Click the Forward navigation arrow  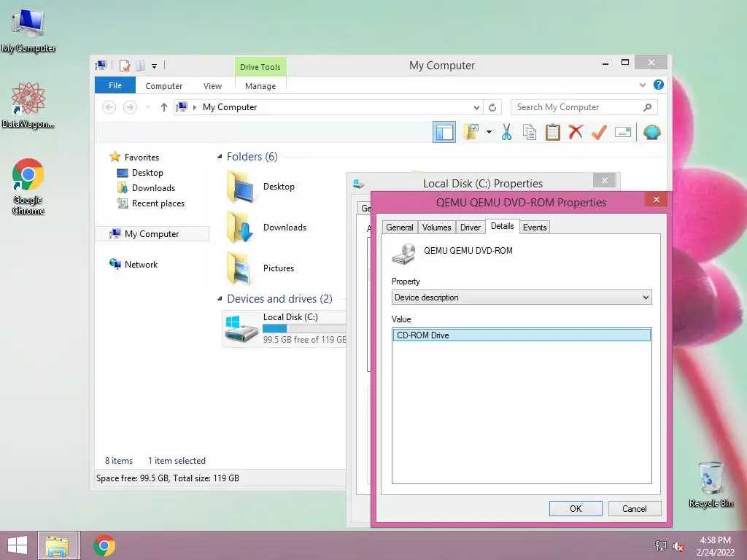click(130, 107)
